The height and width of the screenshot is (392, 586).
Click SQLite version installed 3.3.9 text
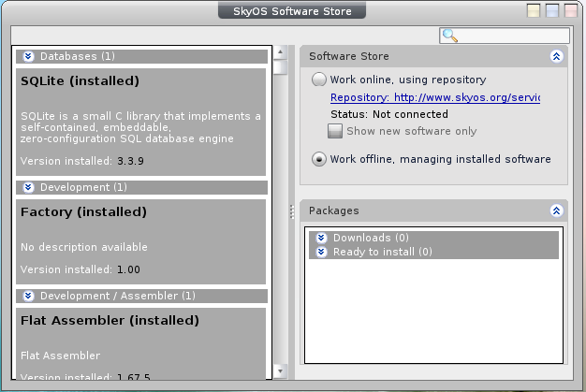pos(82,161)
